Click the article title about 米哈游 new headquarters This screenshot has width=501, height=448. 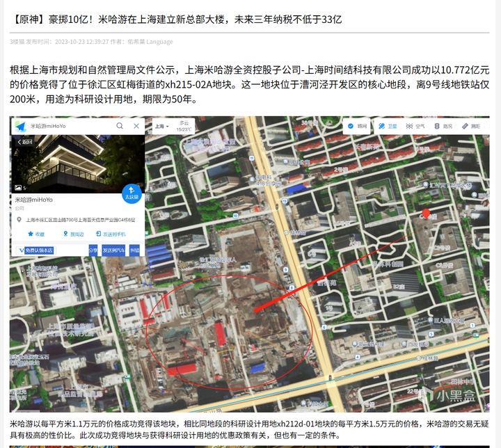tap(176, 19)
